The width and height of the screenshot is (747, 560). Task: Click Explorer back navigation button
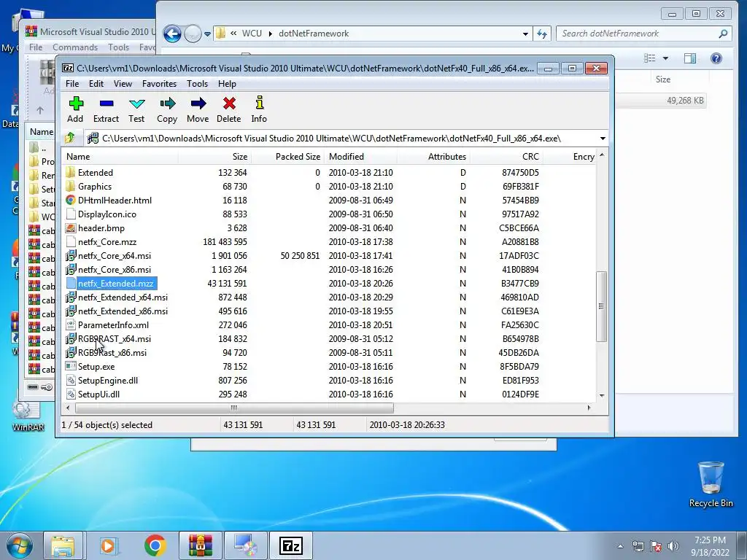pos(172,34)
